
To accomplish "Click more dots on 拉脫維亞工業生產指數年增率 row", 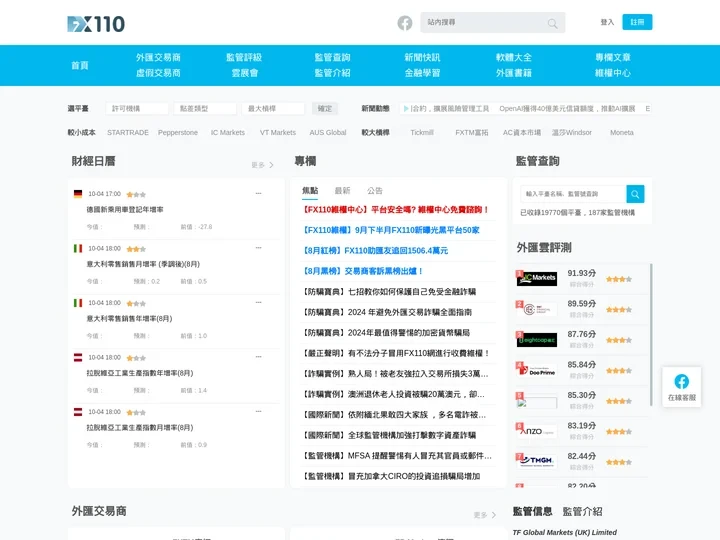I will 259,357.
